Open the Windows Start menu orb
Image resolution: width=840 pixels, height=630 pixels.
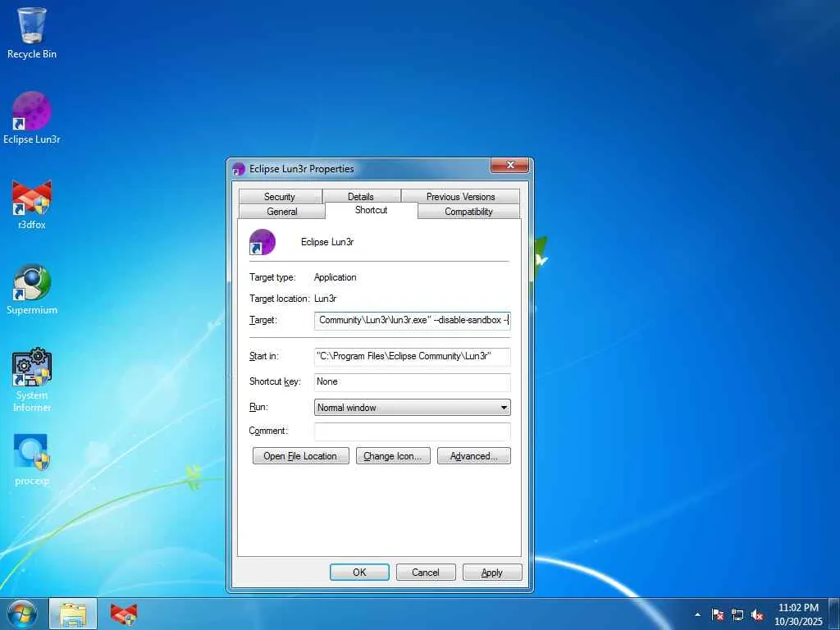[x=22, y=614]
